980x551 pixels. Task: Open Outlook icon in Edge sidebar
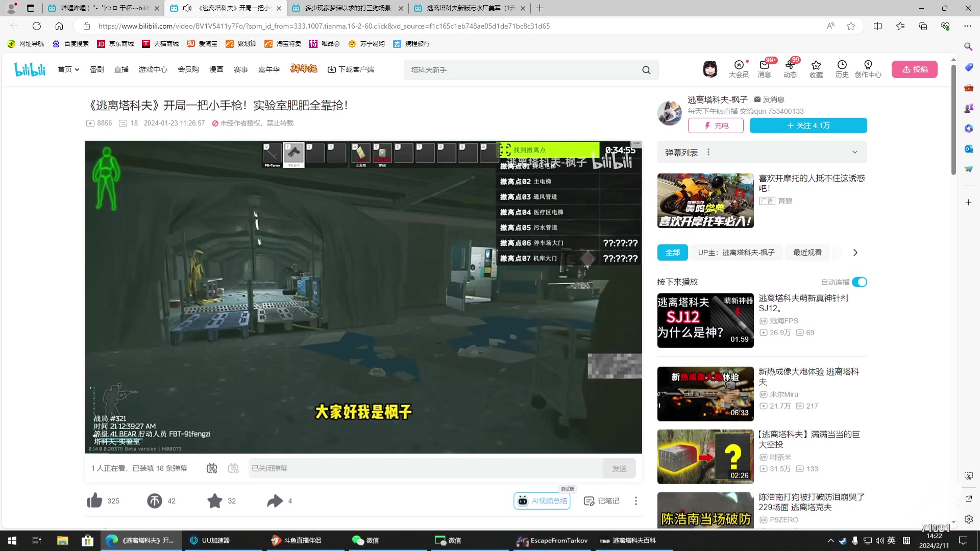tap(968, 148)
